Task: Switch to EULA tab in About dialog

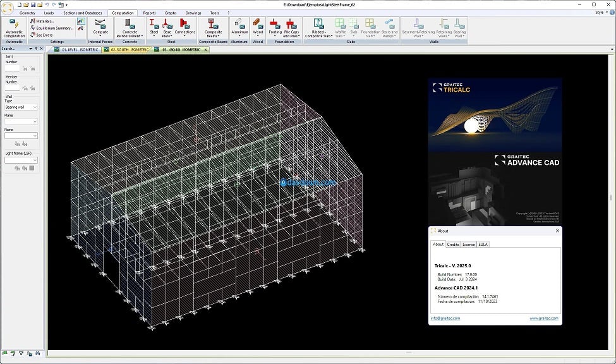Action: click(x=483, y=245)
